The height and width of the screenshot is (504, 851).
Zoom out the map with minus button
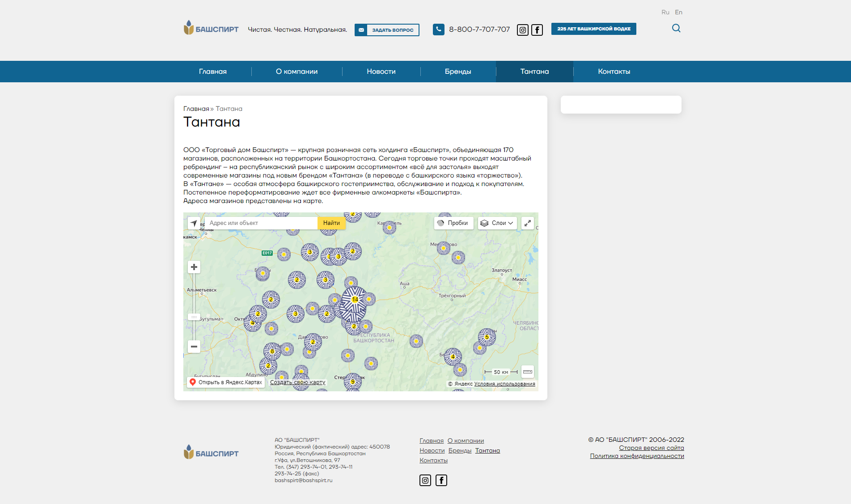pos(194,347)
